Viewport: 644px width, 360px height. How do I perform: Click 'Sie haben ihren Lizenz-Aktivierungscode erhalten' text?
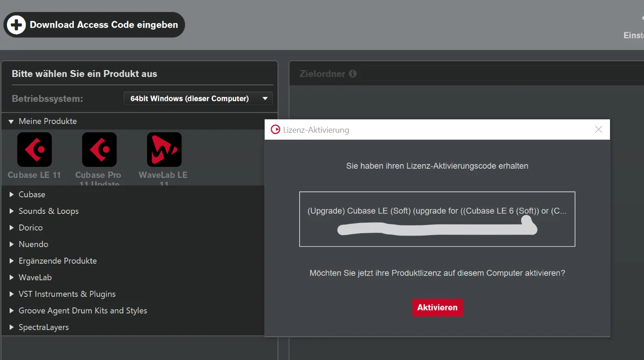pyautogui.click(x=437, y=166)
